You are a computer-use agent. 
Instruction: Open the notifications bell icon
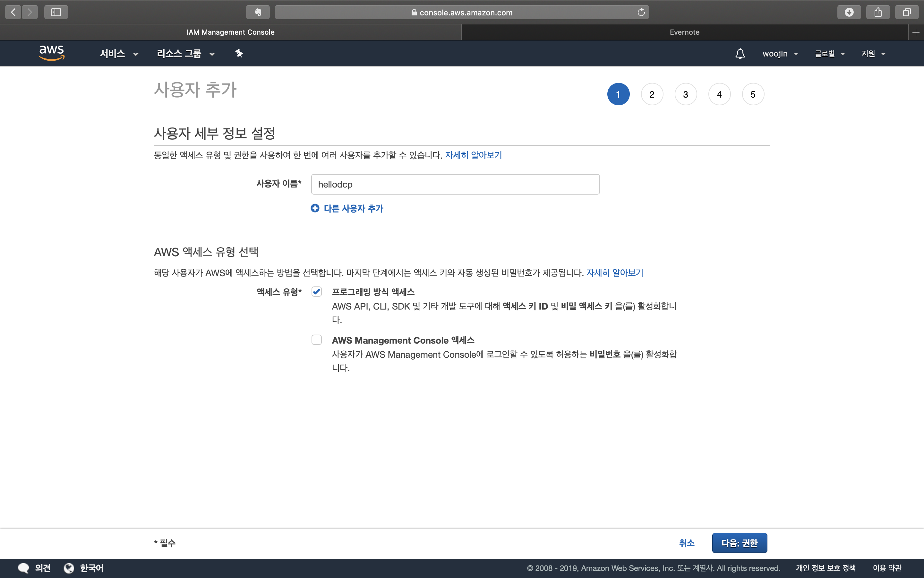tap(740, 54)
